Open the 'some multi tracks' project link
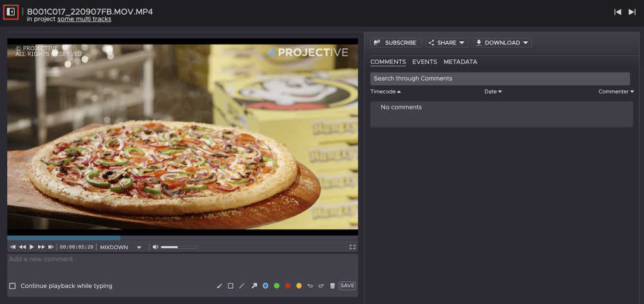The height and width of the screenshot is (304, 644). (84, 19)
